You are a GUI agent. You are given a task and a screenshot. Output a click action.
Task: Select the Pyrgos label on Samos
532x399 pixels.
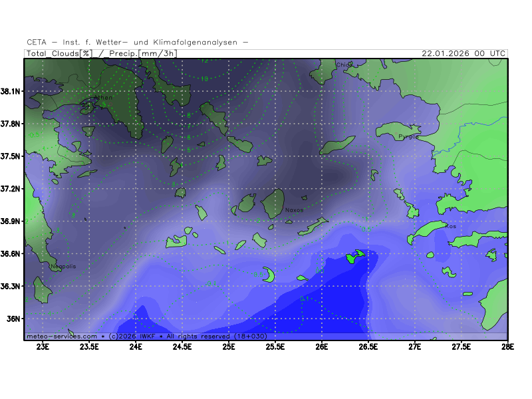pyautogui.click(x=408, y=137)
